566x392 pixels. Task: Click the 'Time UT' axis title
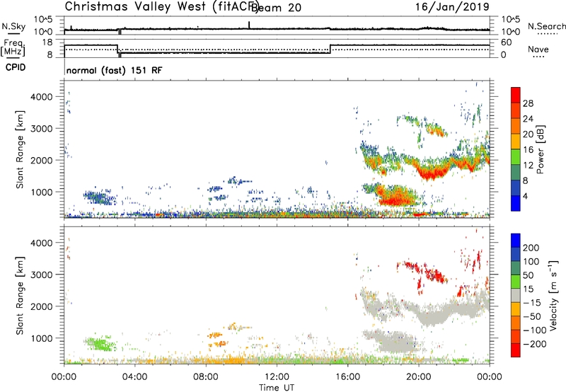277,388
